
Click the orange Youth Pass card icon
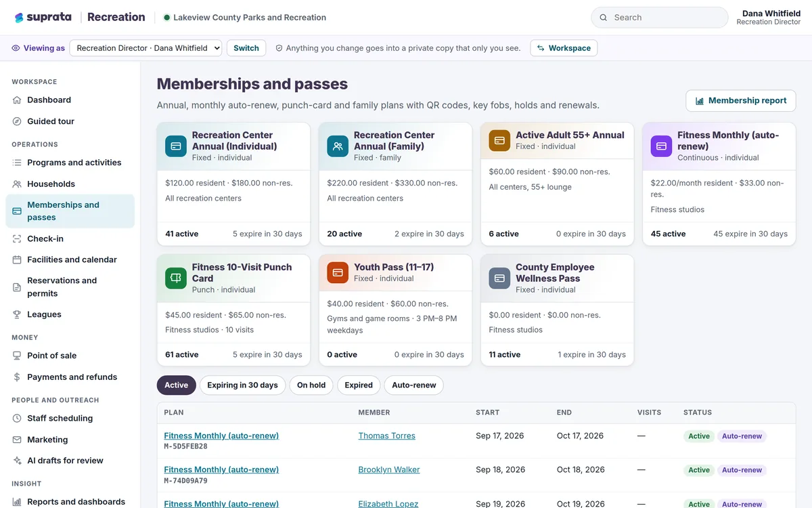click(x=338, y=273)
